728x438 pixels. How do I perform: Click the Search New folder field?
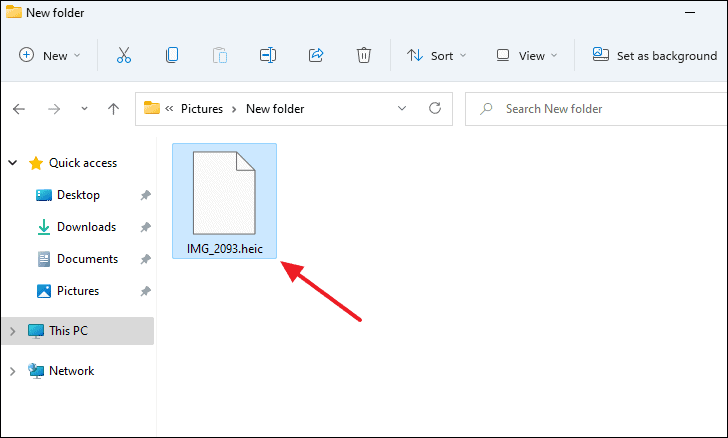click(590, 108)
